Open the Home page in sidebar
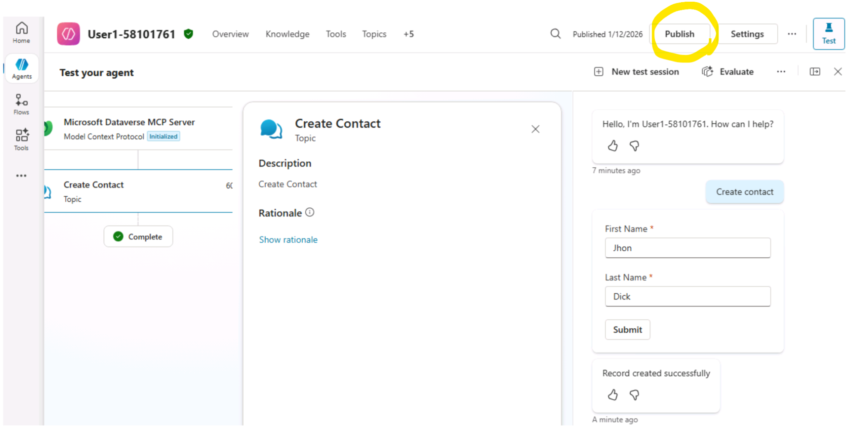 pyautogui.click(x=21, y=33)
